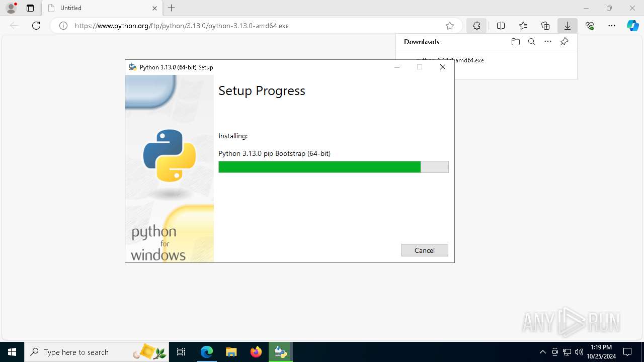
Task: Show hidden system tray icons
Action: point(542,352)
